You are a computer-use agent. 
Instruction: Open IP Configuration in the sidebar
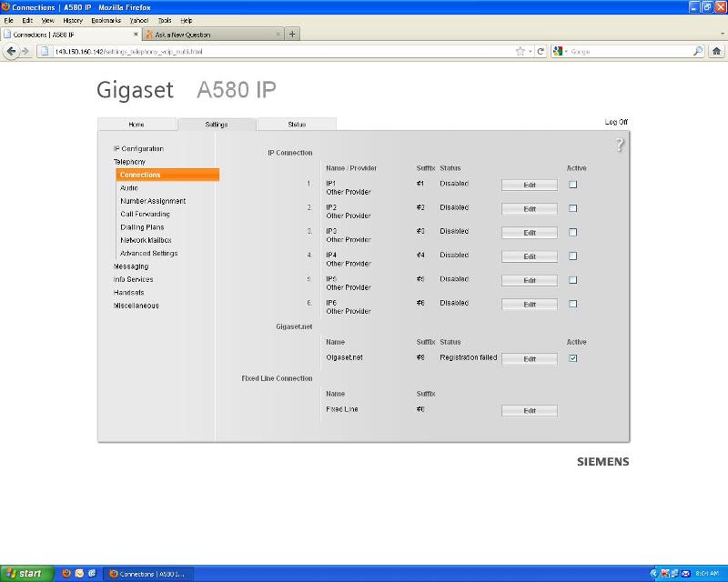tap(138, 148)
